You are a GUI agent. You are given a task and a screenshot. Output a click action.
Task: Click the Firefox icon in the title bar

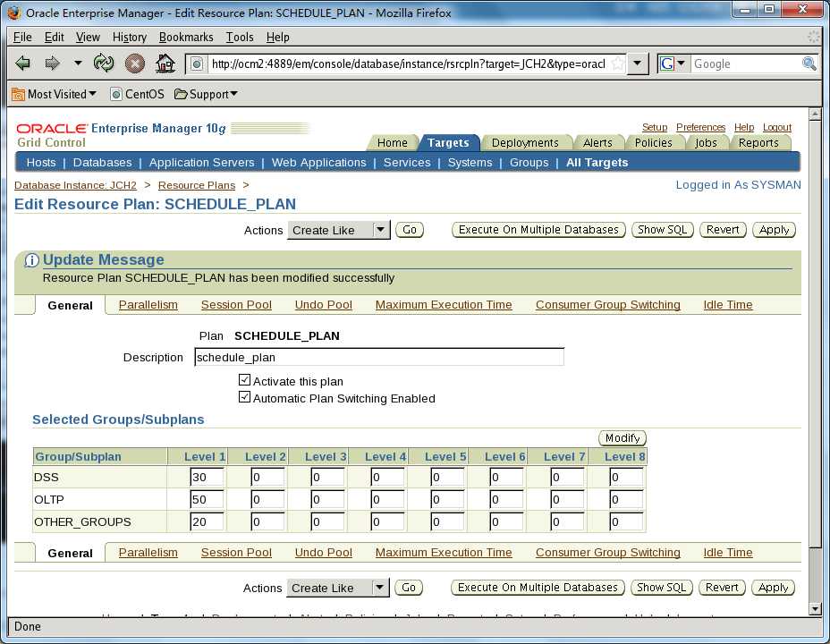14,13
